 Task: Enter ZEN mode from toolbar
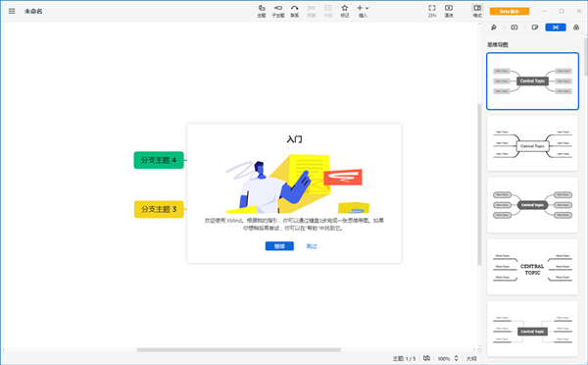(x=432, y=11)
